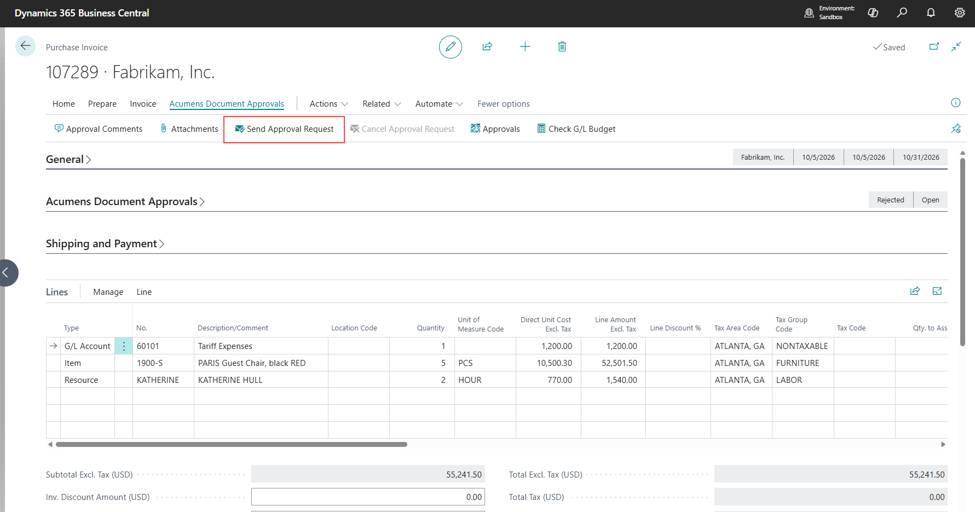Viewport: 975px width, 512px height.
Task: Open the Prepare tab
Action: 102,104
